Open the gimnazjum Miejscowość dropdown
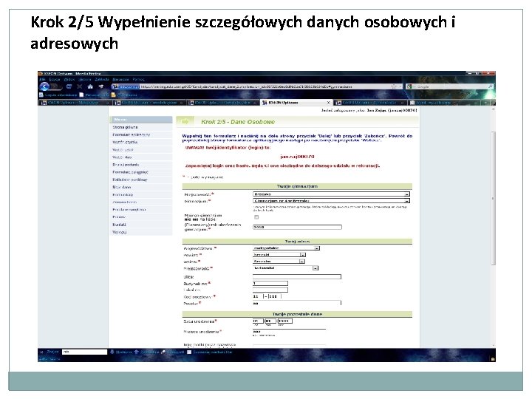The height and width of the screenshot is (399, 532). coord(331,194)
